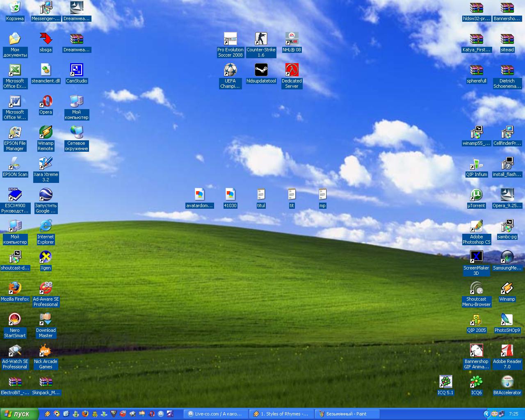The image size is (525, 420).
Task: Switch to the Безымянный - Paint taskbar button
Action: point(347,414)
